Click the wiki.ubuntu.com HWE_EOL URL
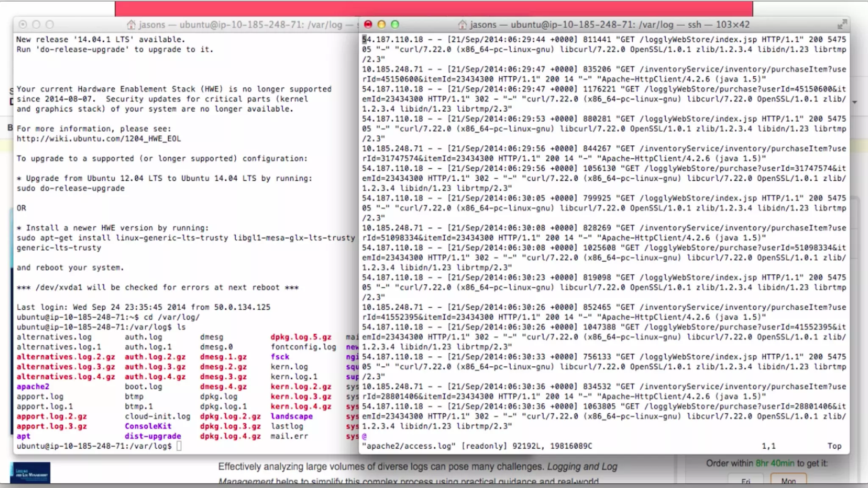 [99, 139]
